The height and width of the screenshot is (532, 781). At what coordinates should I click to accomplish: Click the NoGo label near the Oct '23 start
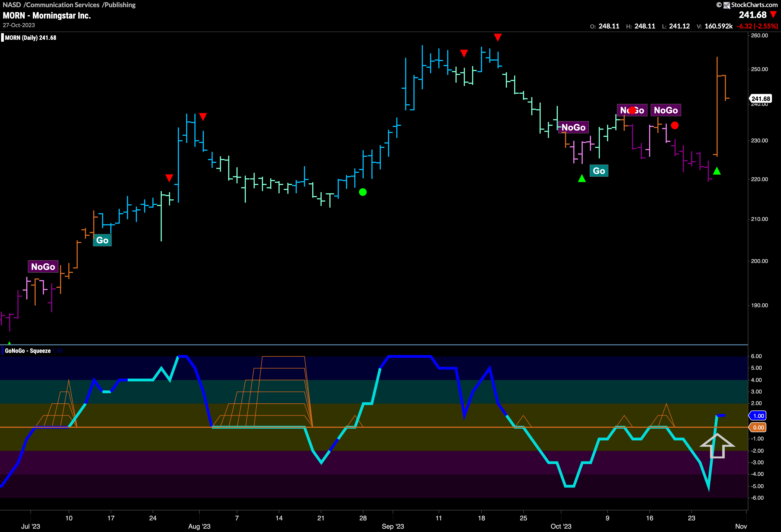point(573,127)
